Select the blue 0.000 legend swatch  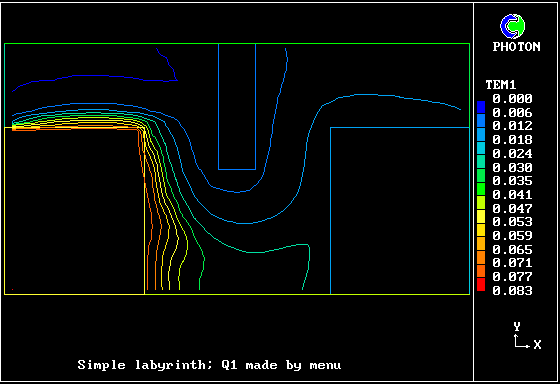[x=481, y=107]
